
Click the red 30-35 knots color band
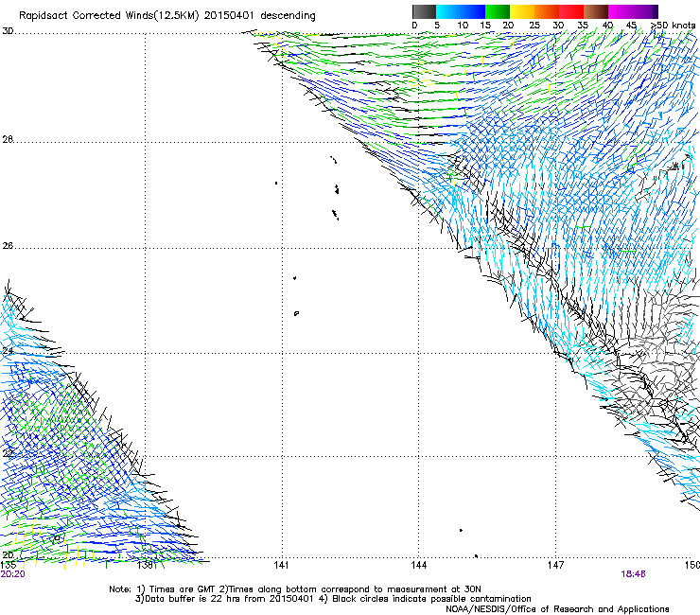click(x=571, y=11)
